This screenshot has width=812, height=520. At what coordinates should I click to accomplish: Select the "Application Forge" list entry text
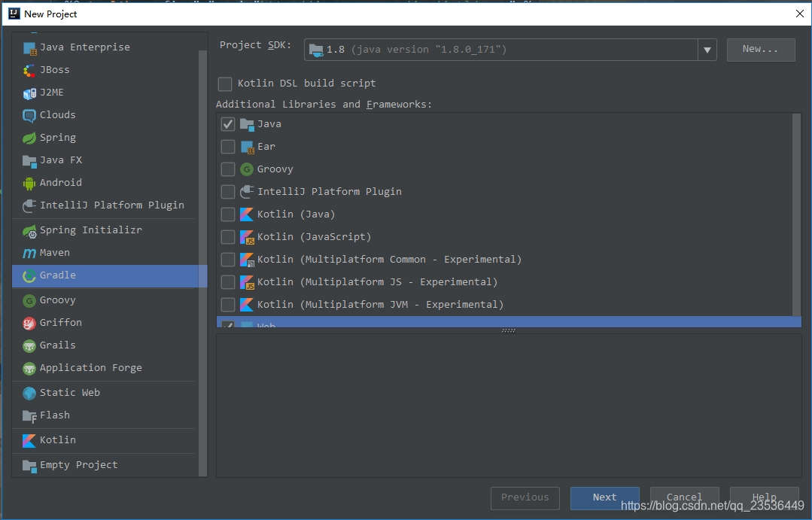click(x=90, y=368)
